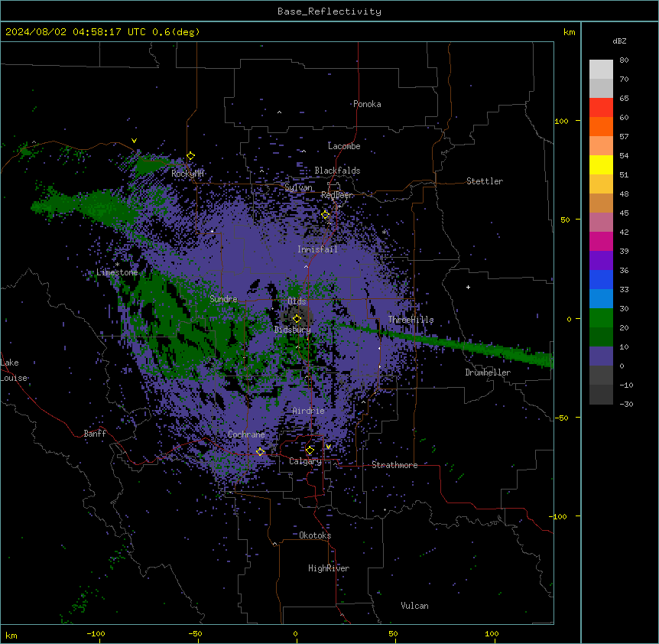Click the Didsbury city label

(x=293, y=330)
